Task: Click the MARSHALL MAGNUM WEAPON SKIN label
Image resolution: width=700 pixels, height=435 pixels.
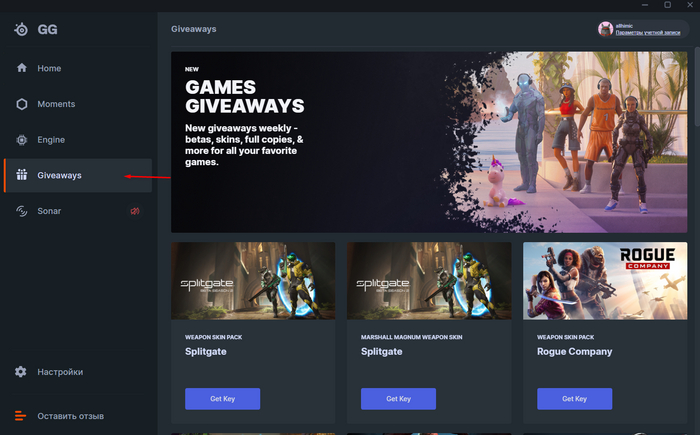Action: pos(412,337)
